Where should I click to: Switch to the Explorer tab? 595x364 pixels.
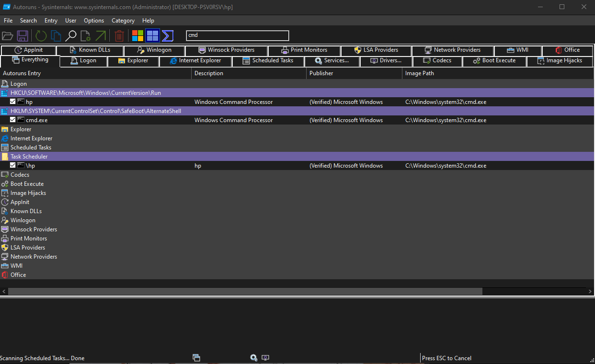point(133,61)
